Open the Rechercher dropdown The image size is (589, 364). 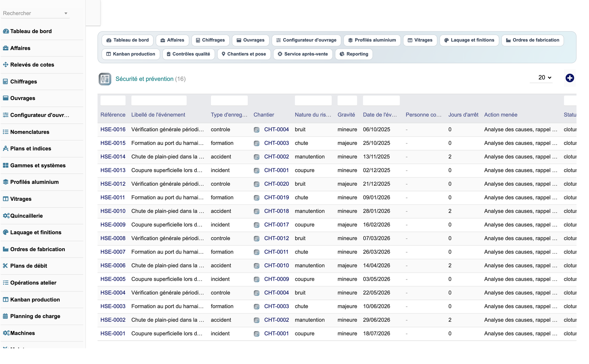click(35, 13)
